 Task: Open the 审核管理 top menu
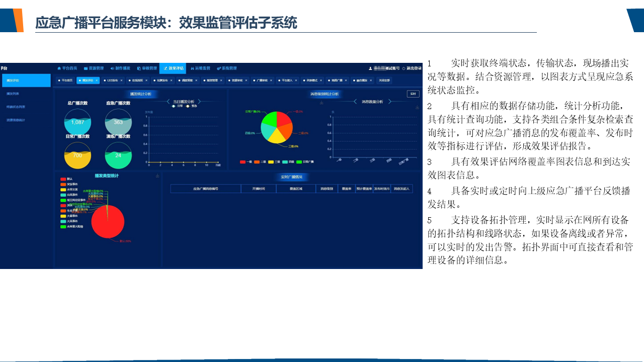tap(146, 68)
